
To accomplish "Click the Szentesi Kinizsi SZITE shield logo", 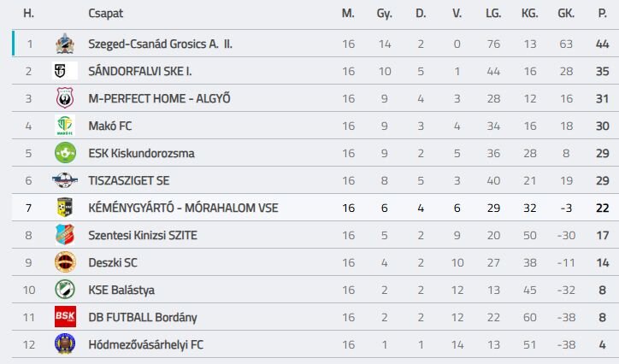I will click(x=65, y=235).
